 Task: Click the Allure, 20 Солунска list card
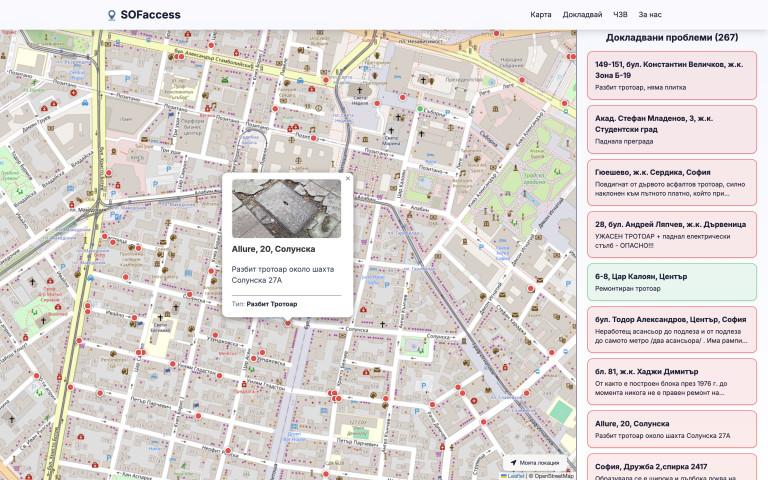[671, 429]
